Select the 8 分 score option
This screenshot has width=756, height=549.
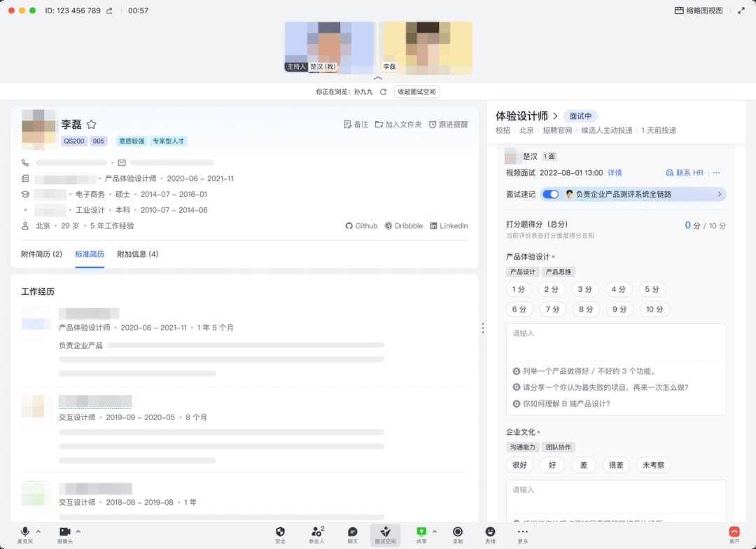coord(584,309)
